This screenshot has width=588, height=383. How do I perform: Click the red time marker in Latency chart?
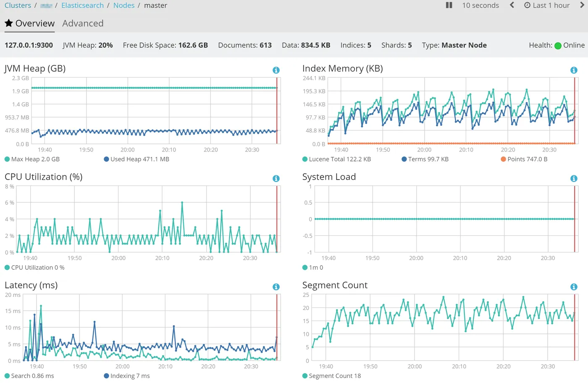coord(277,327)
